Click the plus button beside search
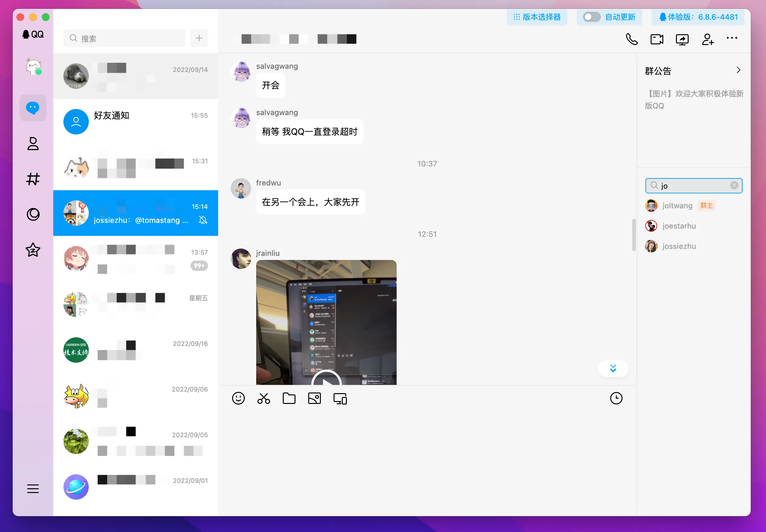 199,38
